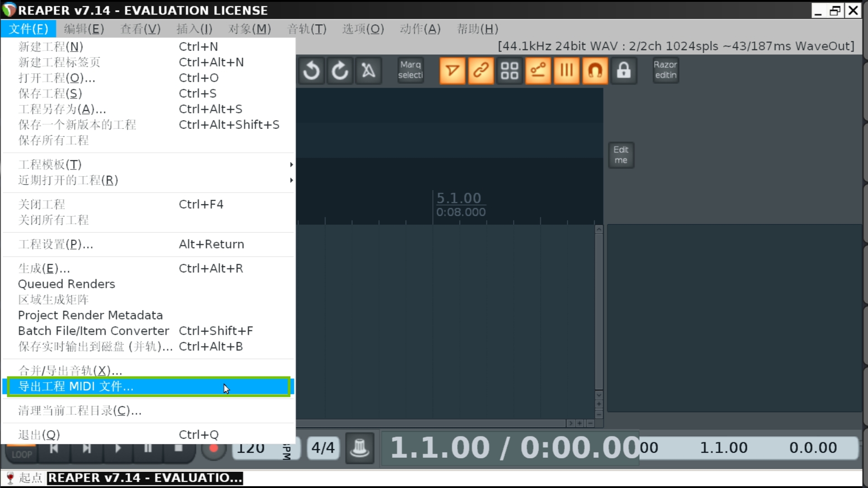Viewport: 868px width, 488px height.
Task: Click the Edit me button
Action: click(x=621, y=155)
